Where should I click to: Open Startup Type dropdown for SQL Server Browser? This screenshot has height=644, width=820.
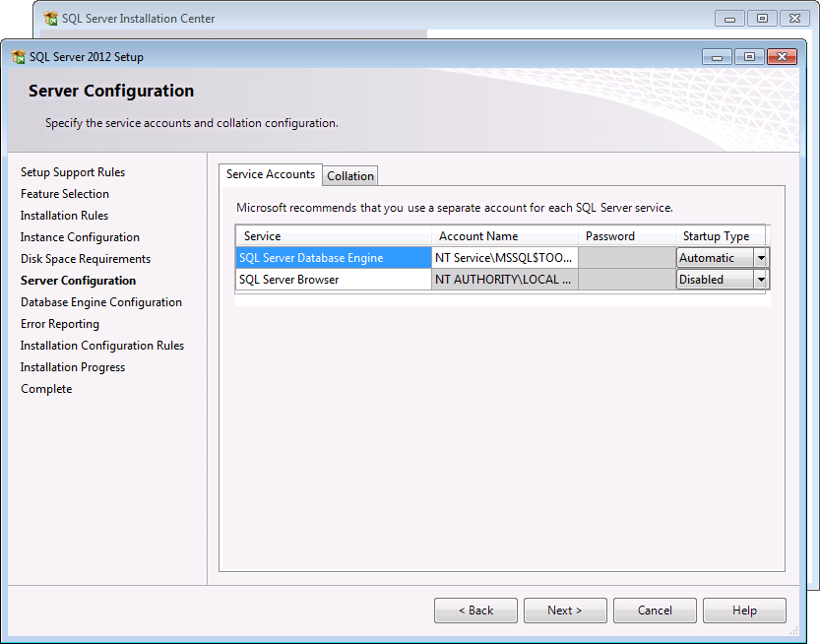[761, 280]
